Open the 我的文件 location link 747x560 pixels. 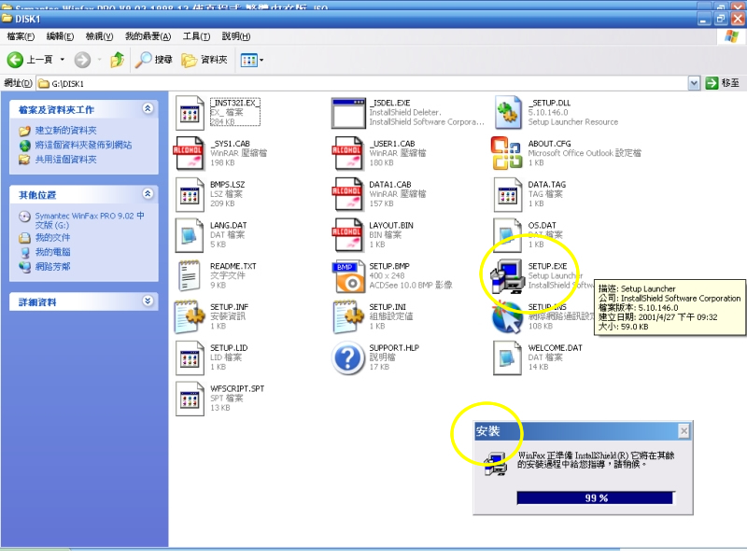(52, 237)
